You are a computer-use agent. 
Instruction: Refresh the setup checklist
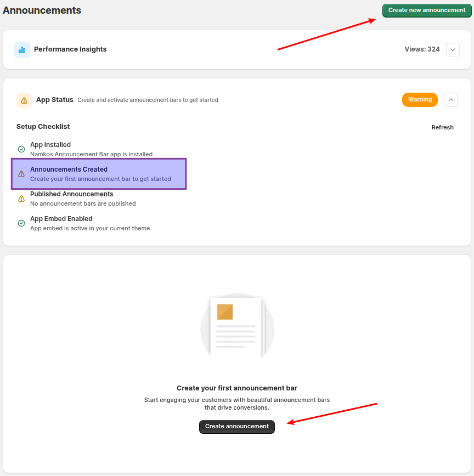coord(442,127)
